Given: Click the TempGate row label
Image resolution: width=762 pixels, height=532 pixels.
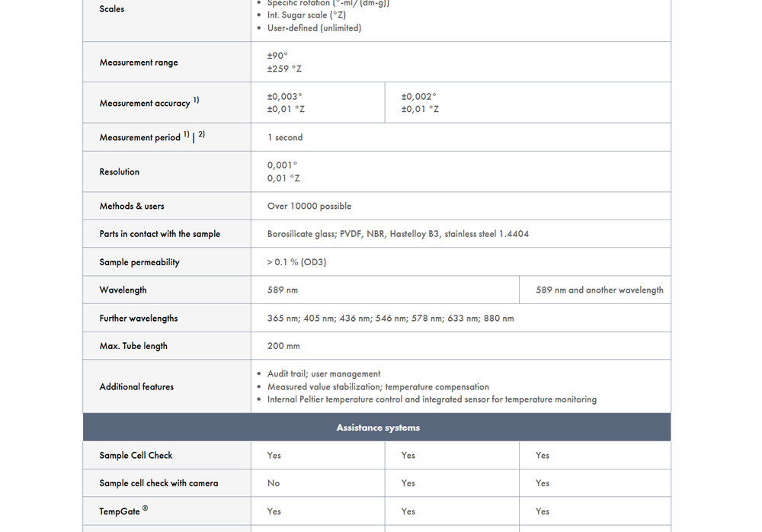Looking at the screenshot, I should pyautogui.click(x=120, y=511).
